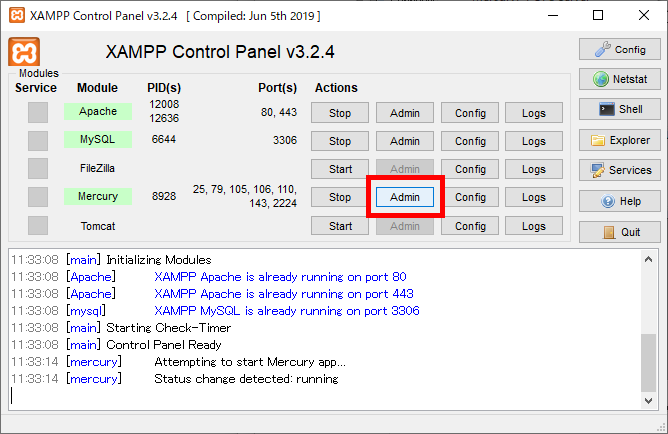Toggle the Tomcat service install checkbox
Screen dimensions: 668x434
tap(38, 225)
